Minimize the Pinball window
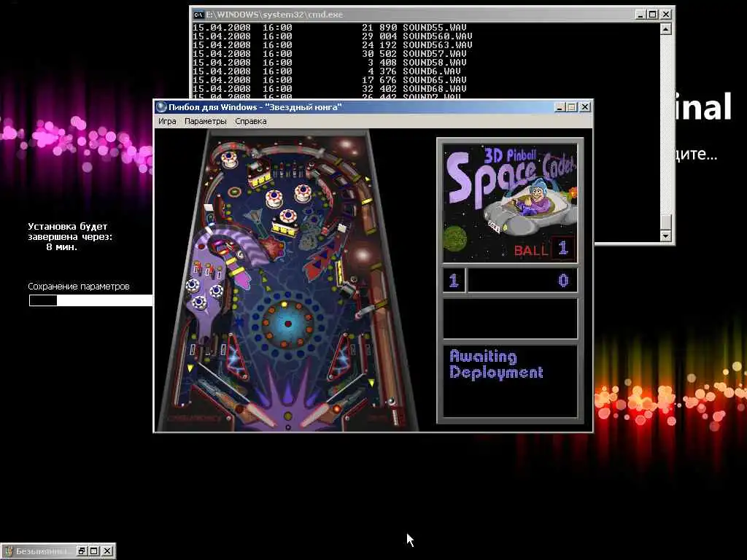Viewport: 747px width, 560px height. (560, 107)
